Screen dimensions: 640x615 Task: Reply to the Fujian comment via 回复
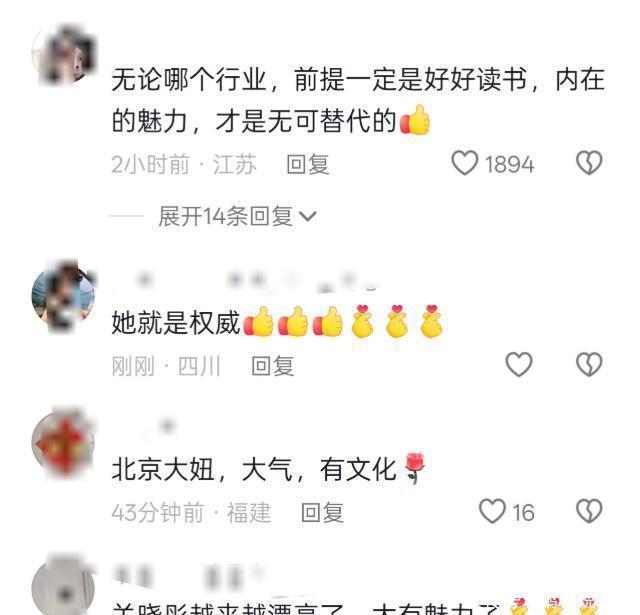pos(322,513)
